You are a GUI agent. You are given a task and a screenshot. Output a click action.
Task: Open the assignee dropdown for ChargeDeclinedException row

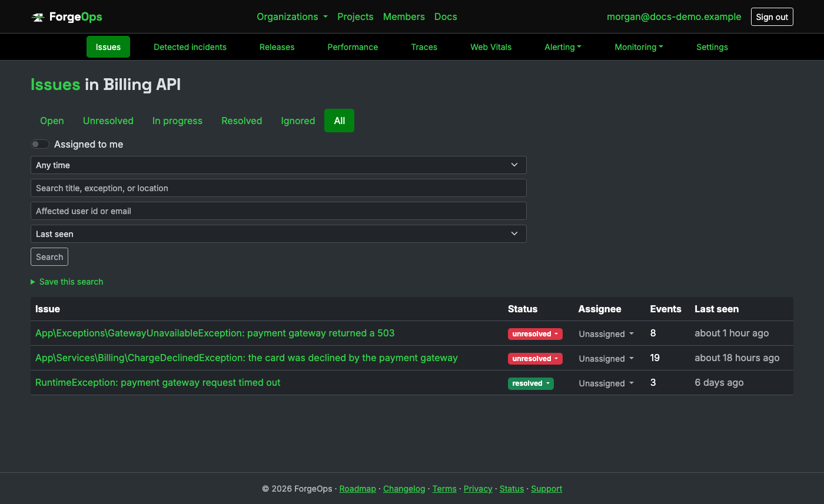(x=606, y=359)
